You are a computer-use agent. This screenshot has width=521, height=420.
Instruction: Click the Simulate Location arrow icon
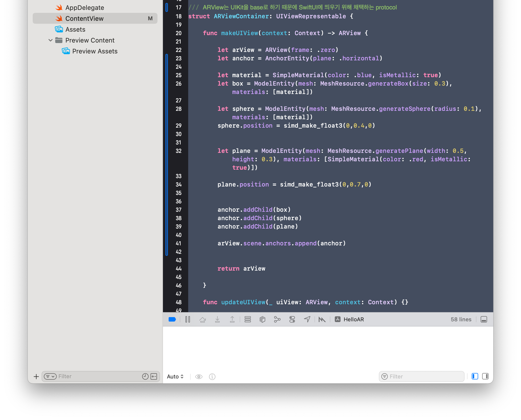pyautogui.click(x=307, y=319)
